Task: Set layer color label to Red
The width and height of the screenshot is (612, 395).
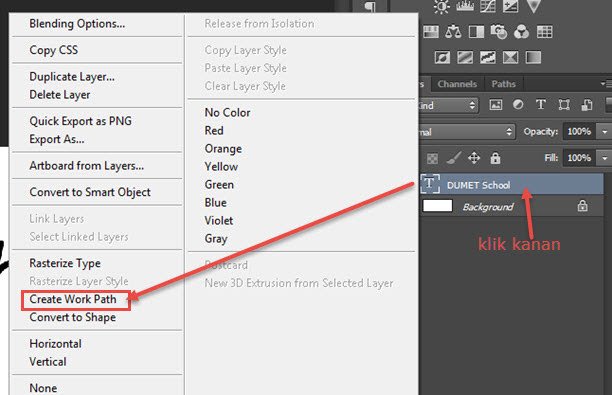Action: pos(214,131)
